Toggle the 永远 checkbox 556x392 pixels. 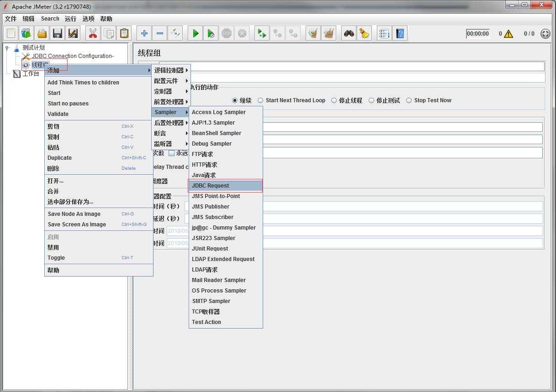[171, 153]
